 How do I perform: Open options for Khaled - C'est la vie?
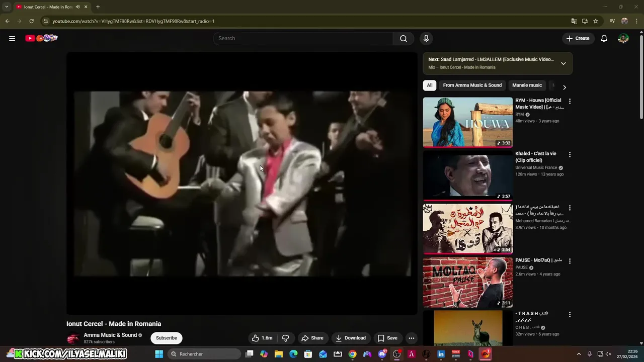click(570, 154)
